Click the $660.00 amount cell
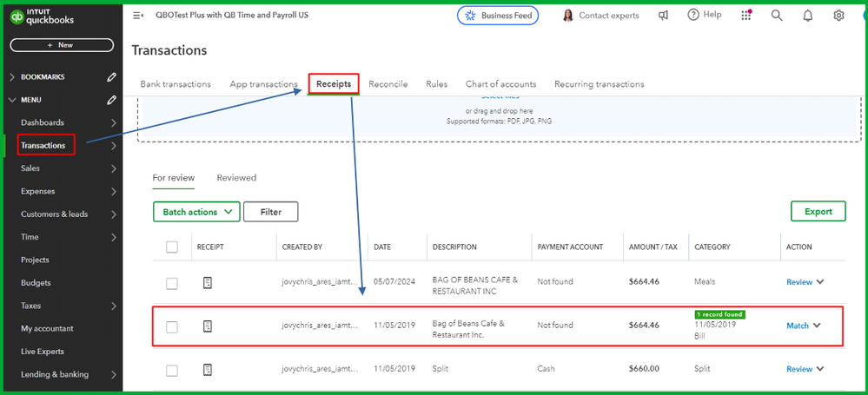 coord(645,369)
